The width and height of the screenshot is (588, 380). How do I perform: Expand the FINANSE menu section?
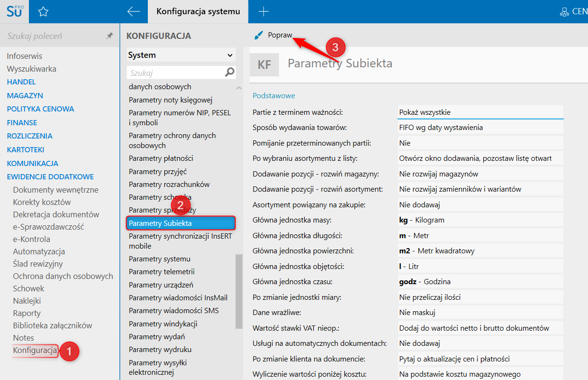[22, 122]
